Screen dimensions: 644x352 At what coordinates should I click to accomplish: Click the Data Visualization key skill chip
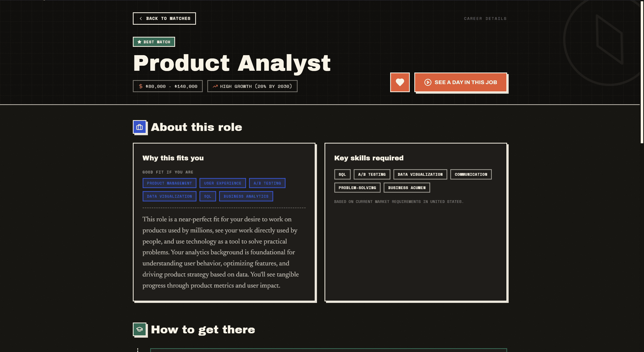420,174
